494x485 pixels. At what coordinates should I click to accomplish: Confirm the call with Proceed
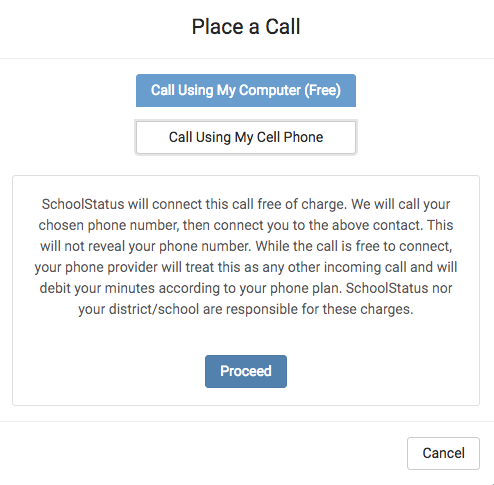click(246, 371)
